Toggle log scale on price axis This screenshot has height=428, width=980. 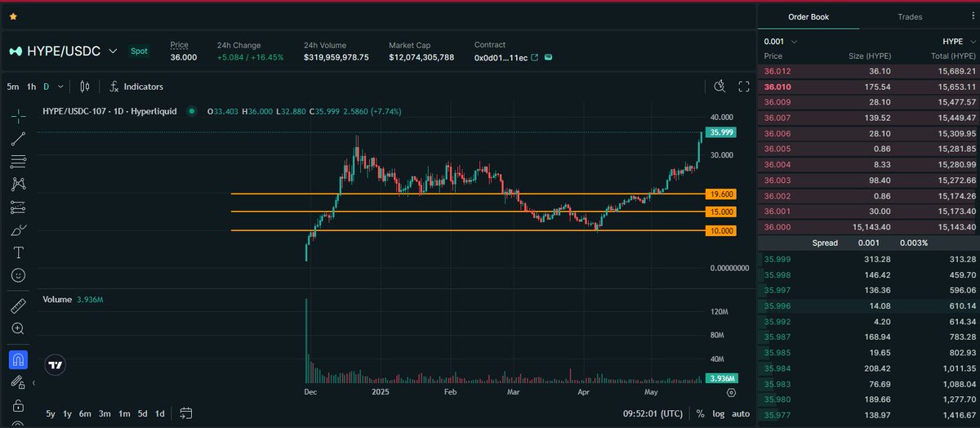(x=718, y=413)
